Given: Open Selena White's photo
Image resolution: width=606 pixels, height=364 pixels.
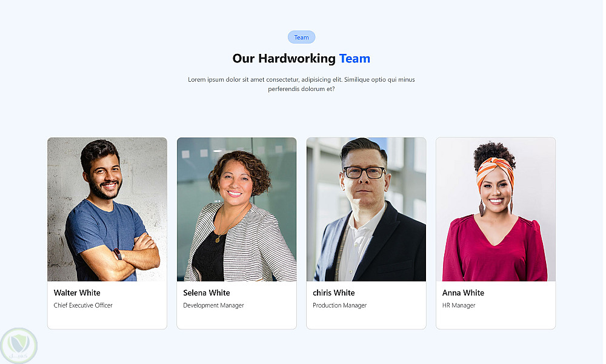Looking at the screenshot, I should coord(236,209).
